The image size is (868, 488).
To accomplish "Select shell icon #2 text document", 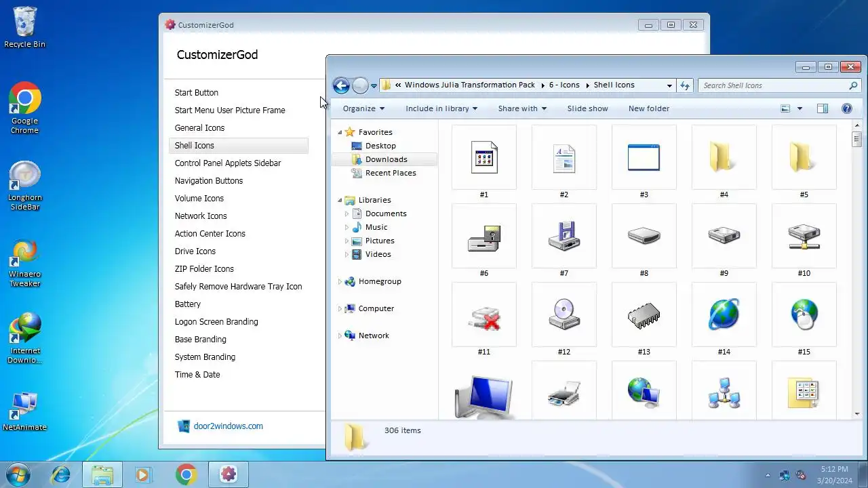I will click(x=564, y=157).
